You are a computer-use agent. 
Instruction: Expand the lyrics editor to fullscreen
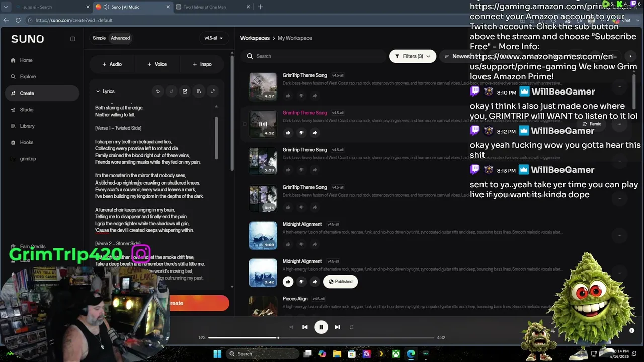(213, 92)
